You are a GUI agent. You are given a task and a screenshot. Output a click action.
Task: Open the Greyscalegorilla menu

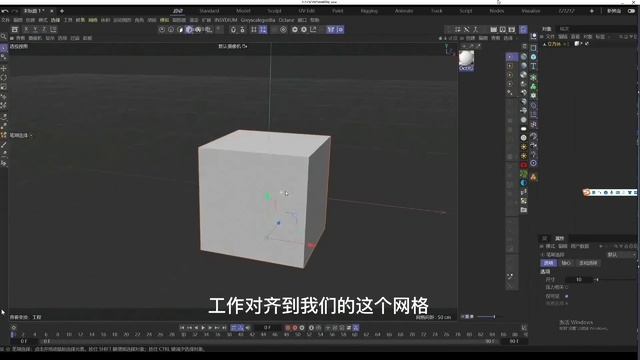click(258, 20)
